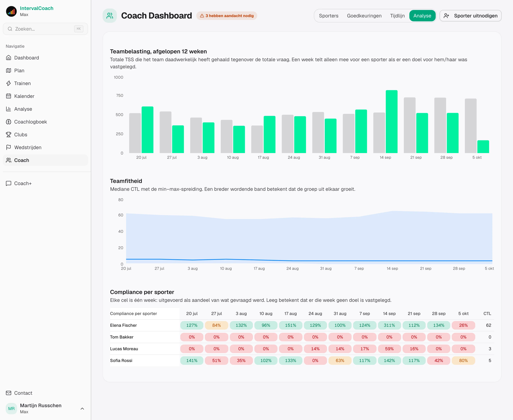Click the grey bar for 21 sep

410,125
